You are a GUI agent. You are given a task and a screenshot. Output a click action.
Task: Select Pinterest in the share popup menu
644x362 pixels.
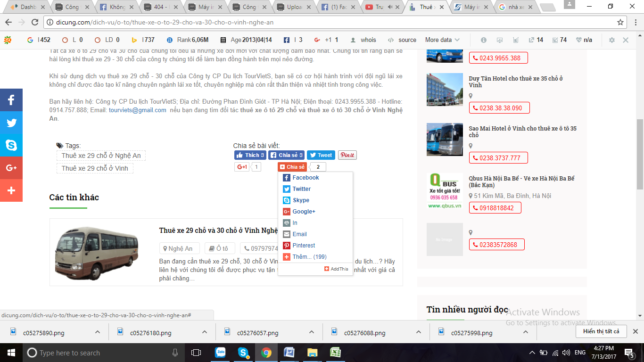304,246
